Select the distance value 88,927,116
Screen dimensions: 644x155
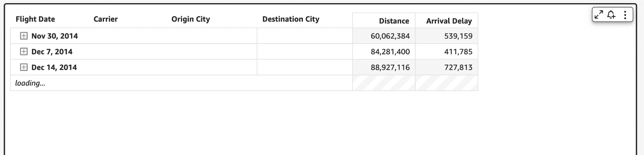coord(390,67)
